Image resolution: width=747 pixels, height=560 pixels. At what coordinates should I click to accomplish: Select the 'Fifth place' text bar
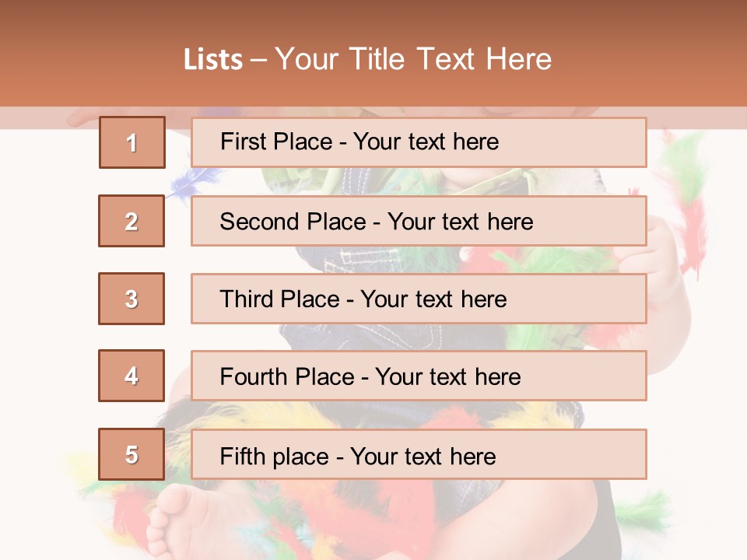[419, 454]
